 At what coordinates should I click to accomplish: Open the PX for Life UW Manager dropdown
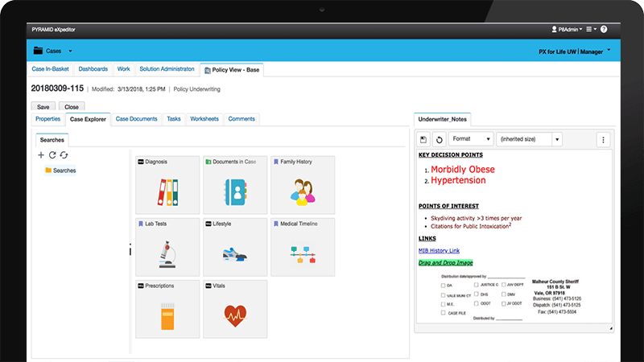575,51
